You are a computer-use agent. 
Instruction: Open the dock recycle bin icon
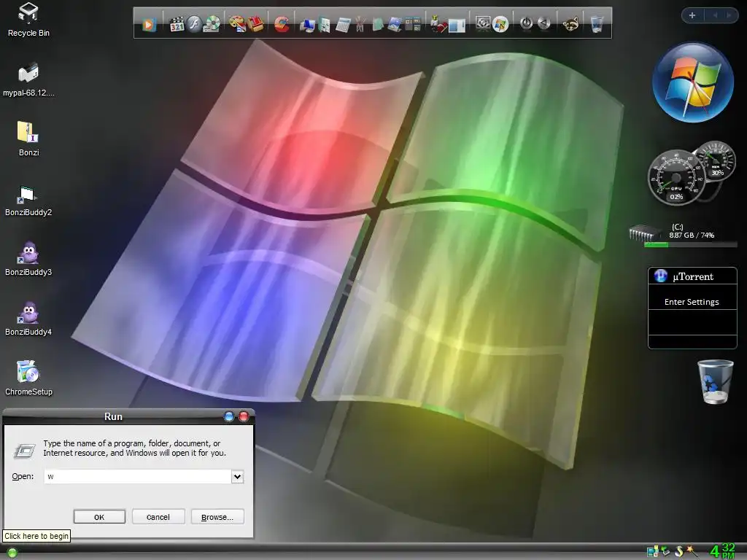(597, 24)
